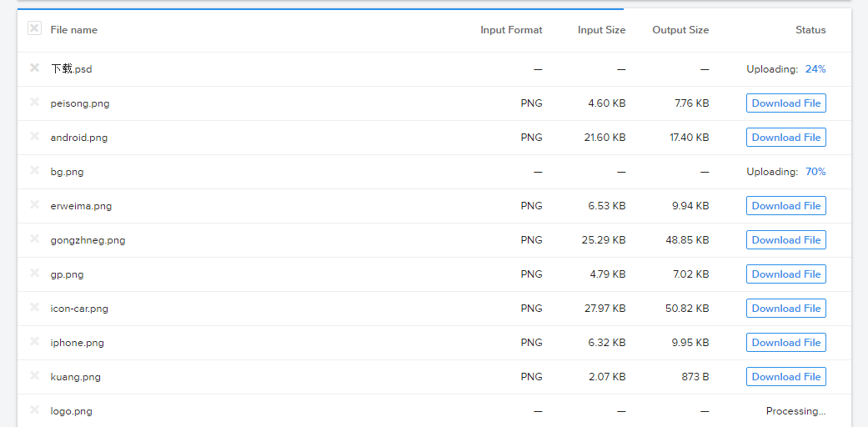868x427 pixels.
Task: Delete iphone.png from the file list
Action: click(34, 341)
